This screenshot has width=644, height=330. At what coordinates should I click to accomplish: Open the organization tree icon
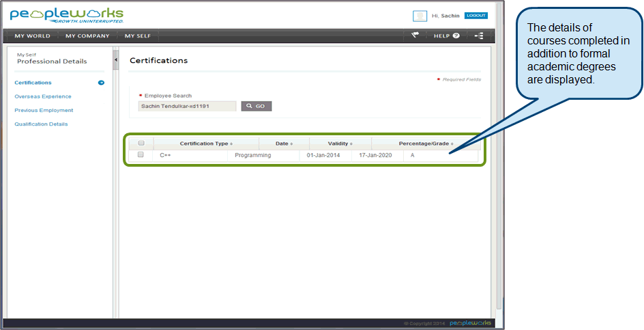[479, 36]
